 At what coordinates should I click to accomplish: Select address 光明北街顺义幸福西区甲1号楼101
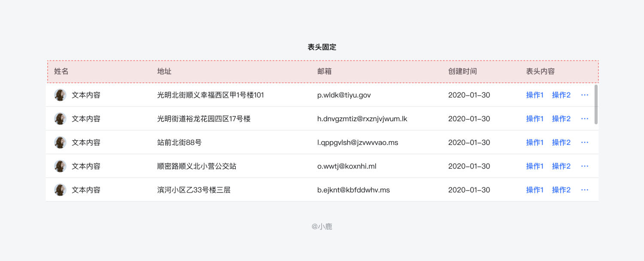click(211, 95)
